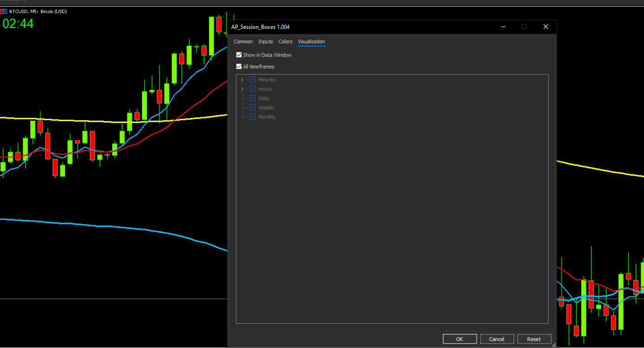Toggle the Minutes timeframe checkbox
The image size is (644, 348).
pos(253,80)
